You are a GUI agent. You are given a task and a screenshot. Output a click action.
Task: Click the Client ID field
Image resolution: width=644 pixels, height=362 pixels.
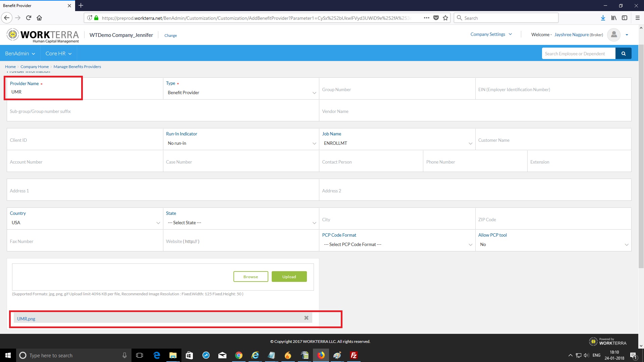click(85, 139)
